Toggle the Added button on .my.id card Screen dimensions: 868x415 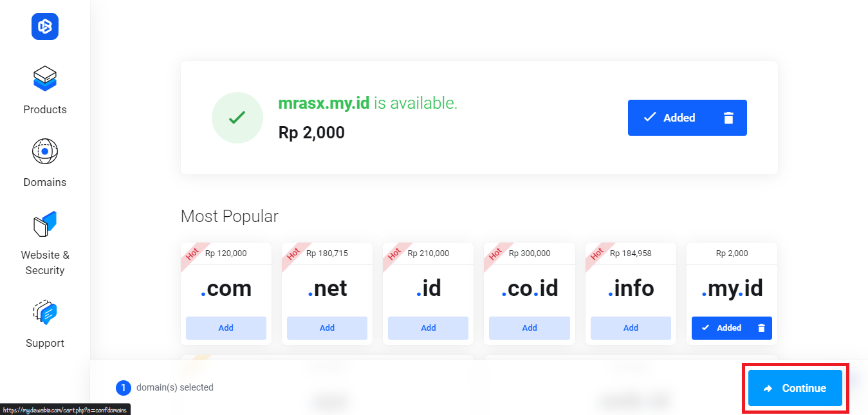721,328
